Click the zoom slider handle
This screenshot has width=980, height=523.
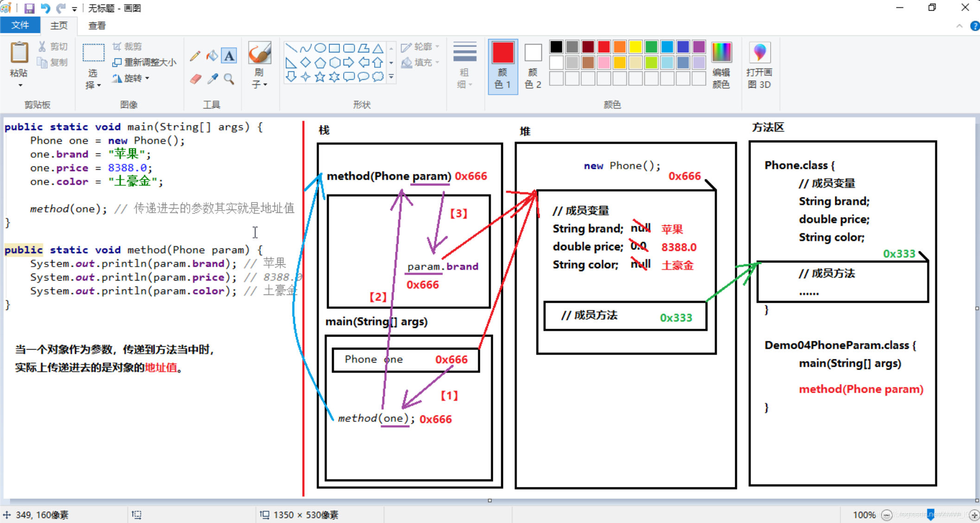point(930,514)
